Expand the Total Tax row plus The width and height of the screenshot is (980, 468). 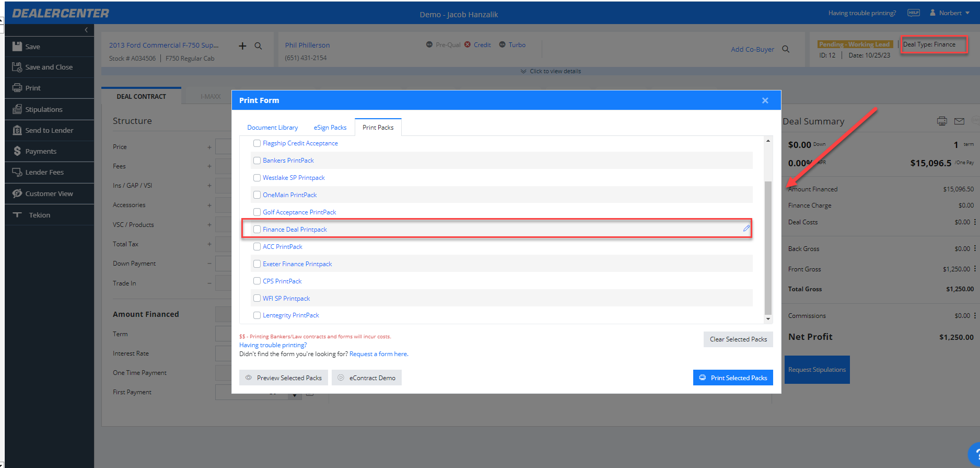(209, 244)
